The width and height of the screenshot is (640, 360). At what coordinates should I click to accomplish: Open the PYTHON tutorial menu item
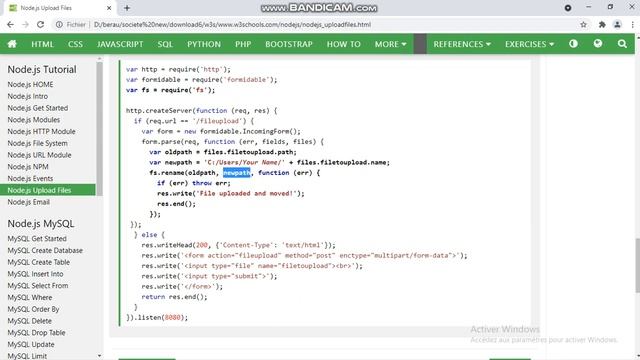[x=204, y=44]
